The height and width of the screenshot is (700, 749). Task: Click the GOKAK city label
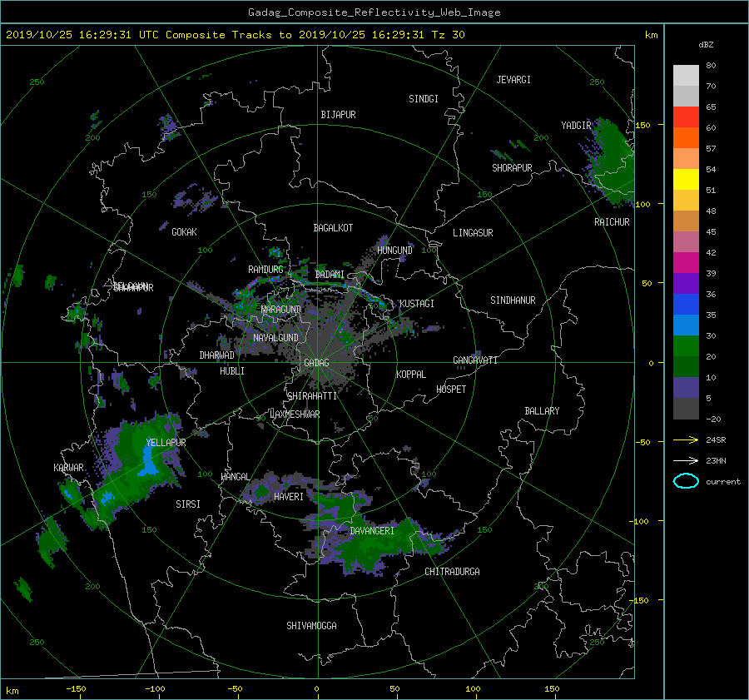pos(184,232)
